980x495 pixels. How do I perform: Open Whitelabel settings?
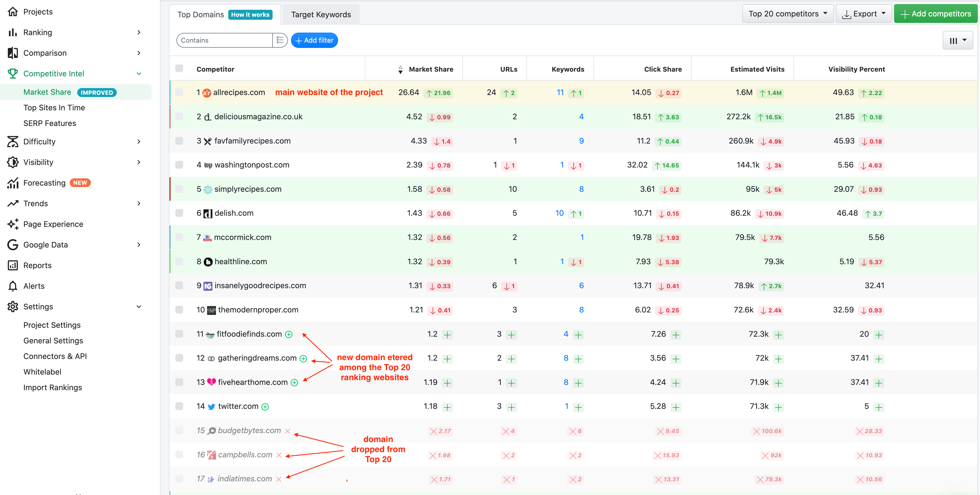[x=42, y=372]
